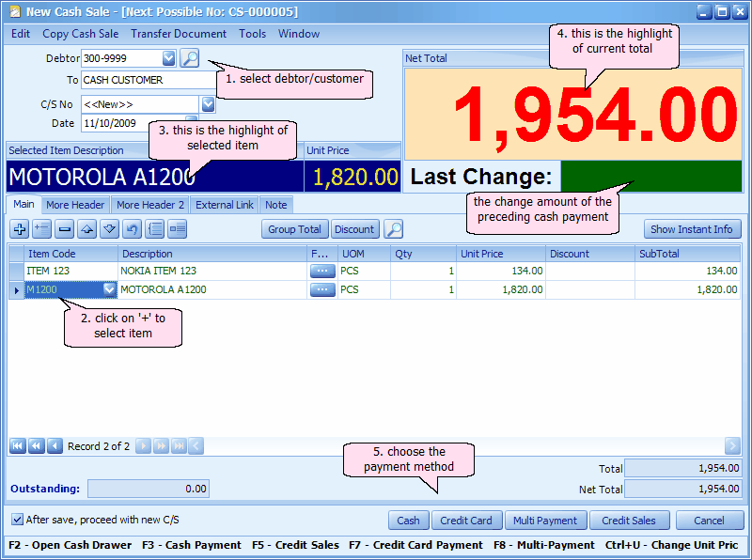Screen dimensions: 752x560
Task: Move selected item up with arrow icon
Action: (x=86, y=229)
